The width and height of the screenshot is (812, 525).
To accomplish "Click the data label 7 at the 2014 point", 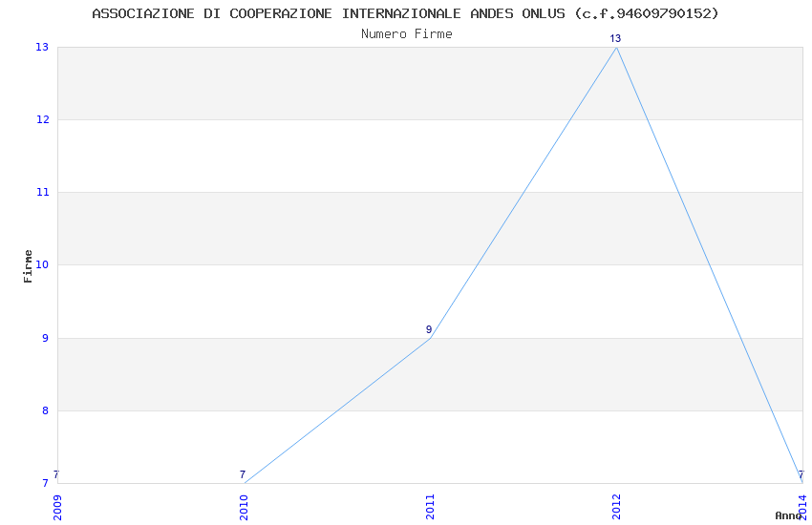I will (801, 474).
